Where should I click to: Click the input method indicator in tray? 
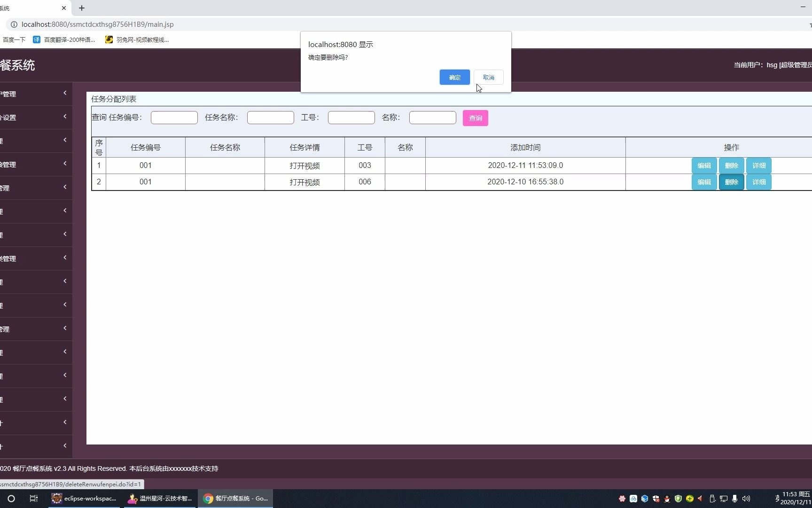[x=777, y=499]
